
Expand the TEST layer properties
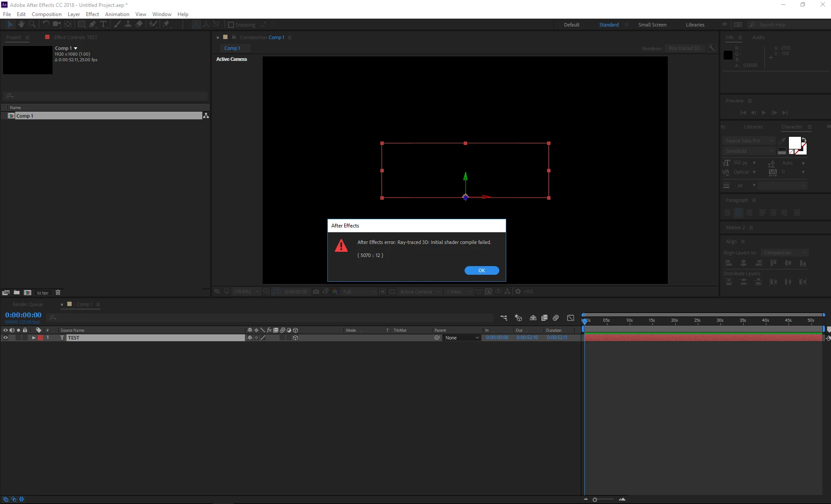[x=33, y=338]
